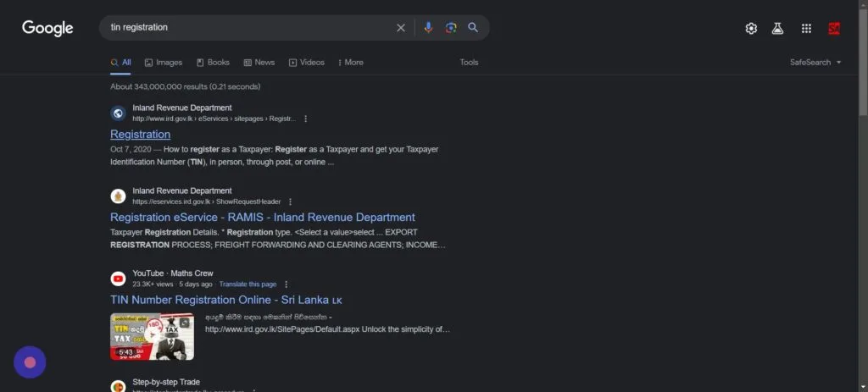
Task: Open more options for ird.gov.lk Registration result
Action: click(x=305, y=119)
